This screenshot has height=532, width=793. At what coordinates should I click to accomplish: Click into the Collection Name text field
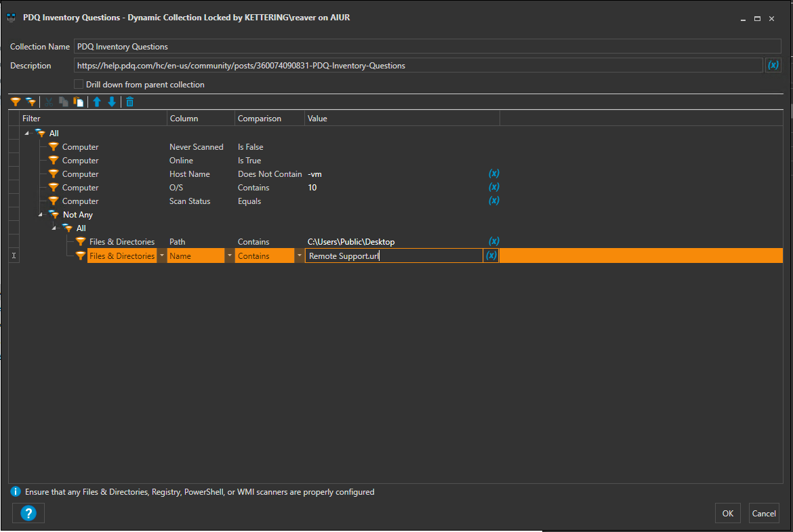point(427,47)
